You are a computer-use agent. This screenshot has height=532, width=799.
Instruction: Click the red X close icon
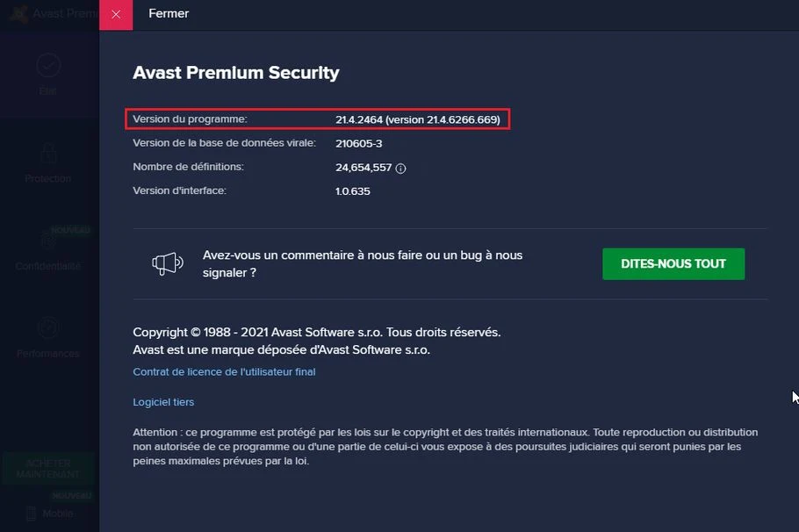pyautogui.click(x=116, y=14)
